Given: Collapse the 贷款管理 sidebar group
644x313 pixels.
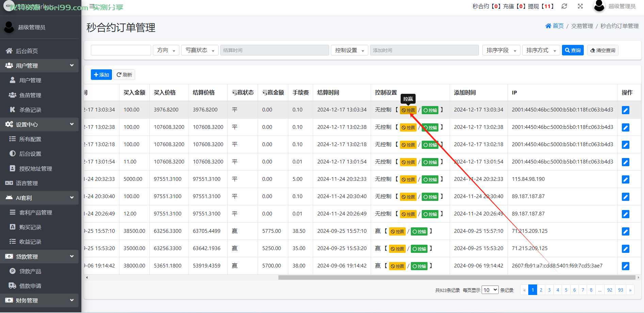Looking at the screenshot, I should coord(39,257).
